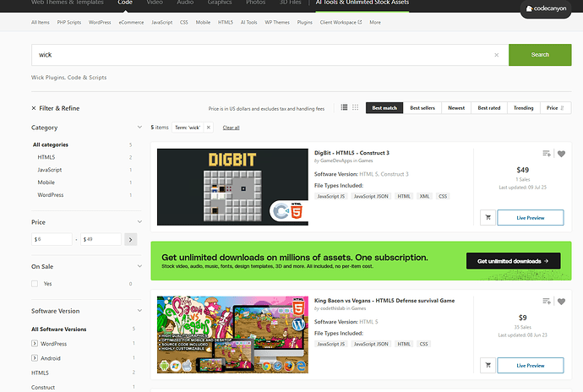Select the Trending sort tab
583x392 pixels.
(x=524, y=108)
